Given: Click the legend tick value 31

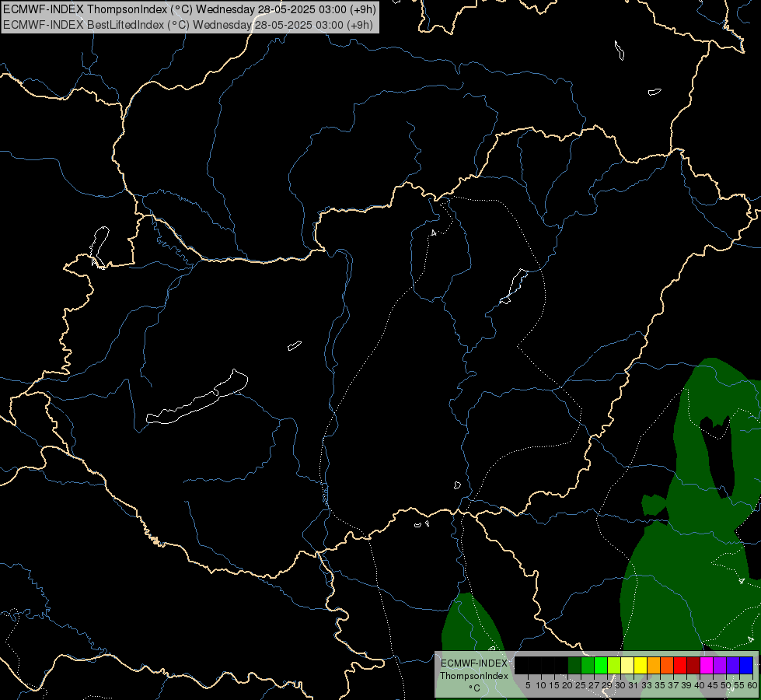Looking at the screenshot, I should pos(634,685).
